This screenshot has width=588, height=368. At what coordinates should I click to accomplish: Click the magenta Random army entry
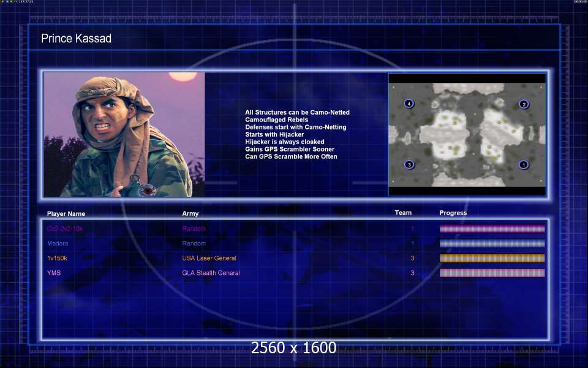[x=194, y=229]
